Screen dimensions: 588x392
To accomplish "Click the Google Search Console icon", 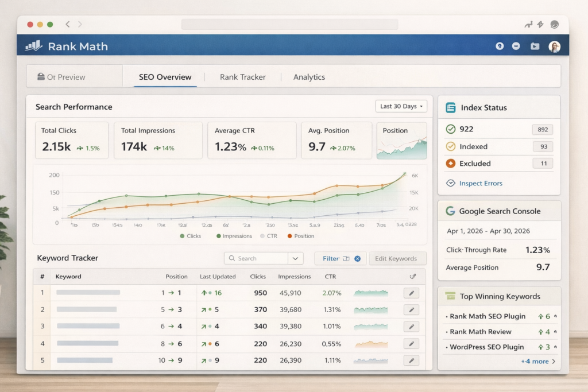I will (x=450, y=211).
